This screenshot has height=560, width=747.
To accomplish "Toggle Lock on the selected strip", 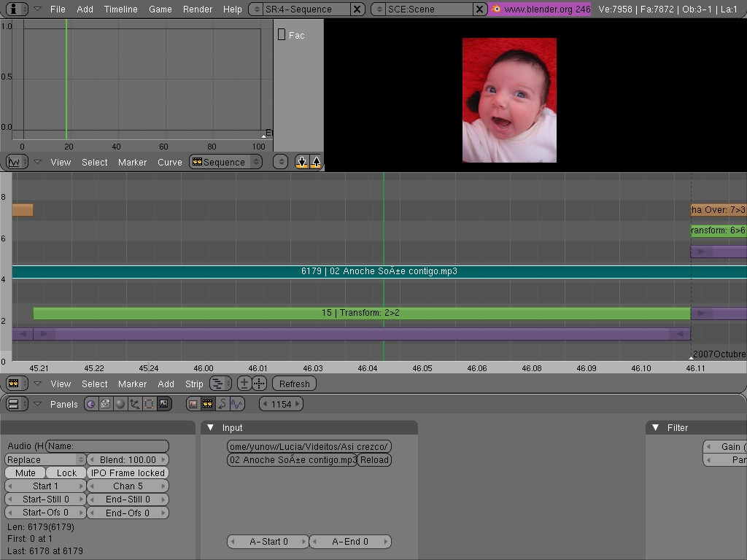I will click(66, 473).
